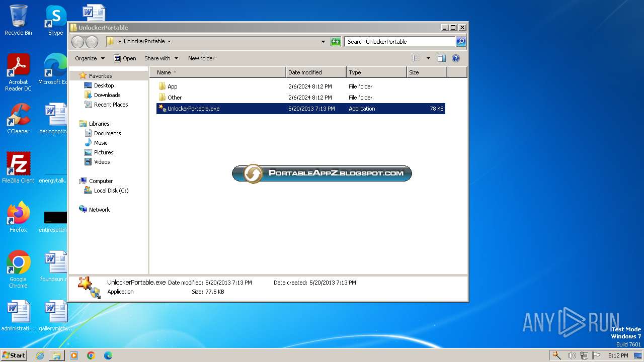
Task: Select the administrati Word document icon
Action: (x=18, y=316)
